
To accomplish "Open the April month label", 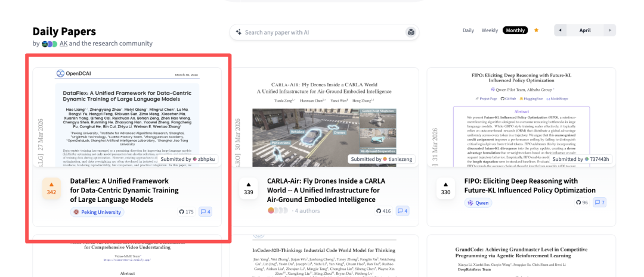I will [x=585, y=30].
